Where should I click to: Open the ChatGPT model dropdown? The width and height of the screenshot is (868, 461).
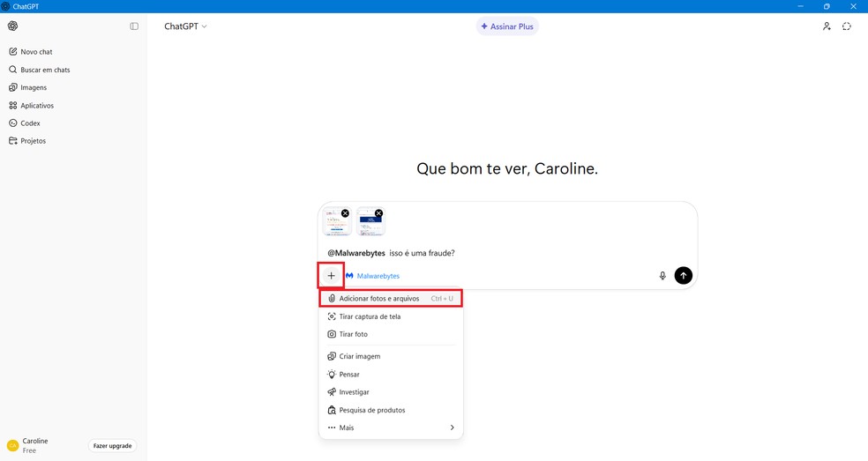click(185, 26)
